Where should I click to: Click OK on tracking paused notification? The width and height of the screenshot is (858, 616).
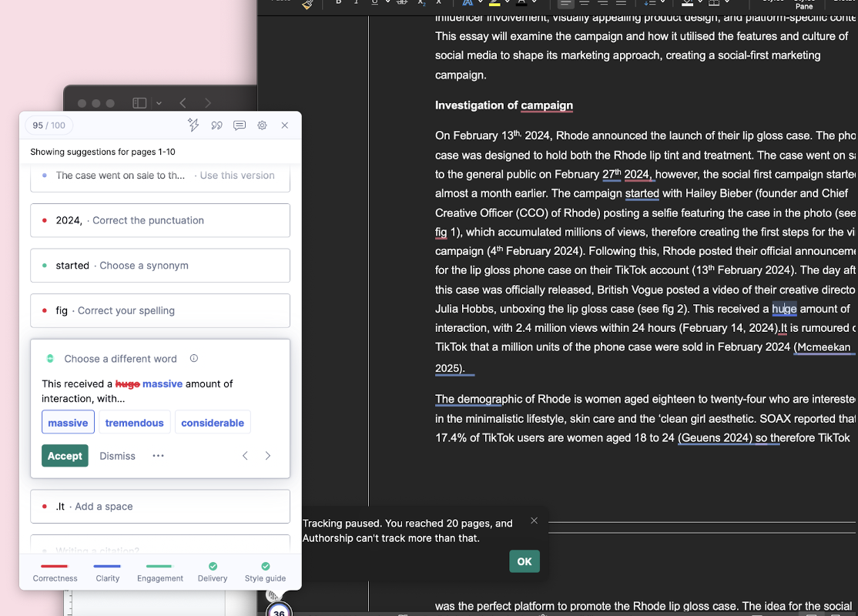click(x=525, y=561)
